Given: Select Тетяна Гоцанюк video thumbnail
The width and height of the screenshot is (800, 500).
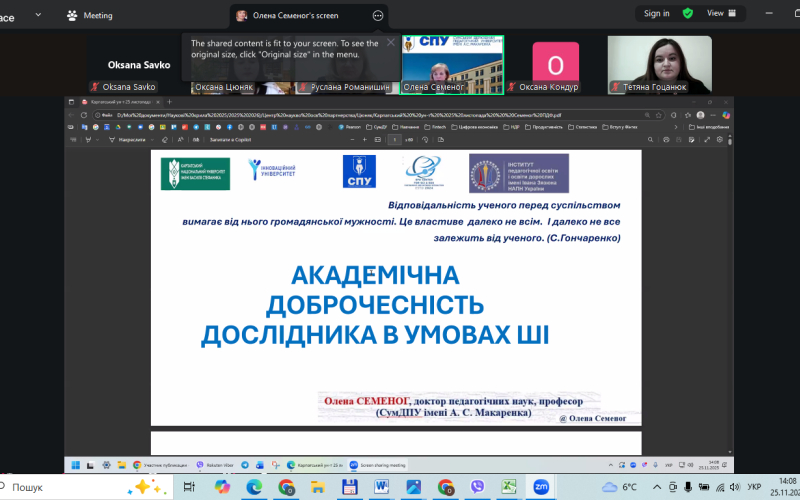Looking at the screenshot, I should 659,65.
